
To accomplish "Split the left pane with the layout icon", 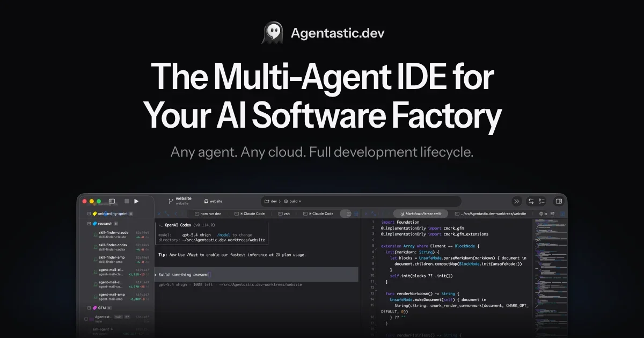I will tap(356, 214).
